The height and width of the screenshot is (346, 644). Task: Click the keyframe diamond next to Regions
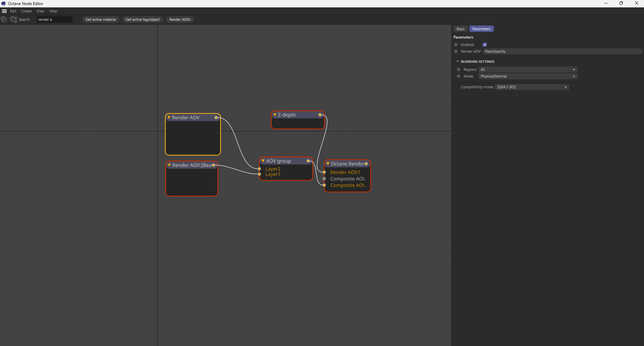[459, 69]
